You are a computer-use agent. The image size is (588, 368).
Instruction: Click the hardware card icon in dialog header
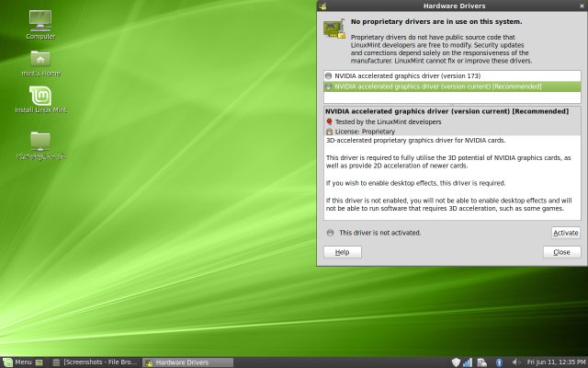[334, 28]
